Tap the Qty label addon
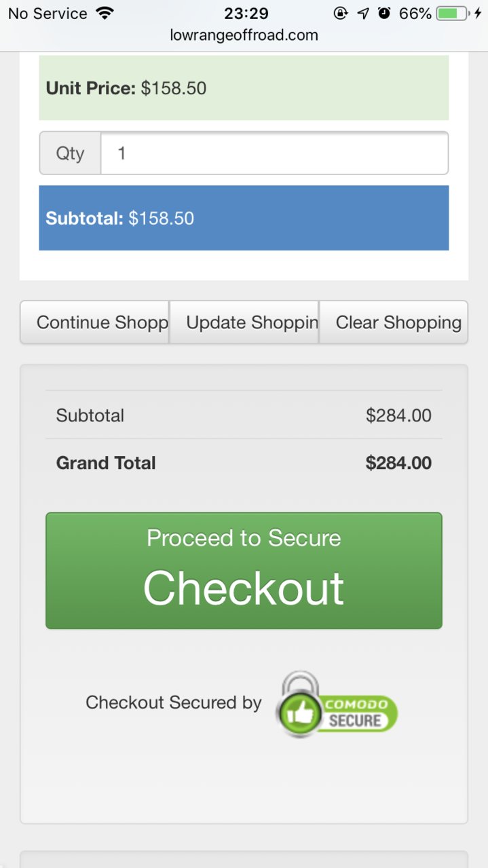The image size is (488, 868). click(x=71, y=153)
